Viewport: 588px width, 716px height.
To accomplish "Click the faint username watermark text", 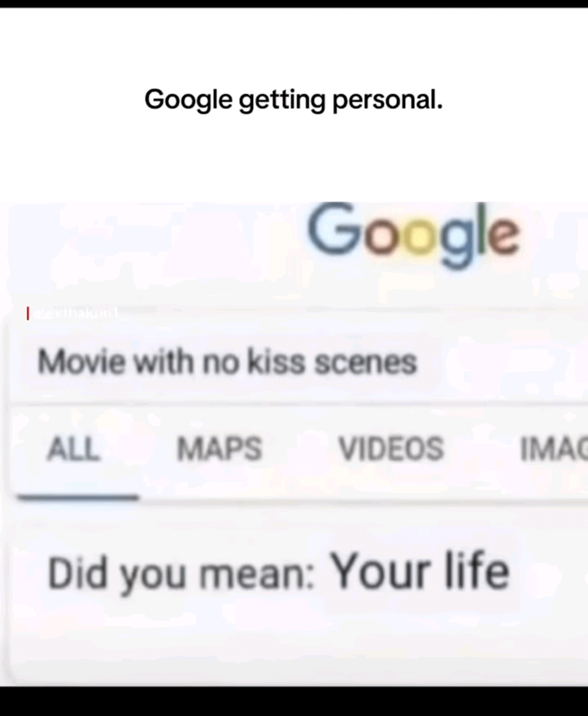I will [75, 314].
